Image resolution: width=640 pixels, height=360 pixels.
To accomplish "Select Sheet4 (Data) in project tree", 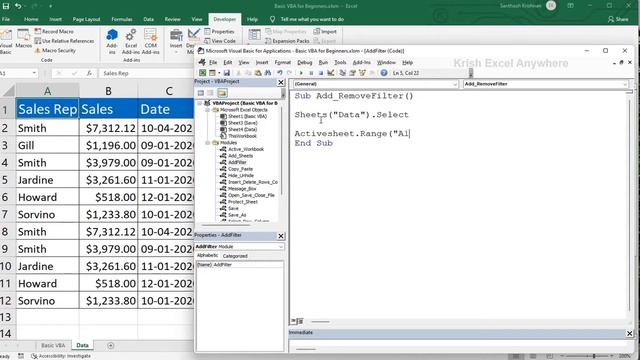I will point(239,129).
